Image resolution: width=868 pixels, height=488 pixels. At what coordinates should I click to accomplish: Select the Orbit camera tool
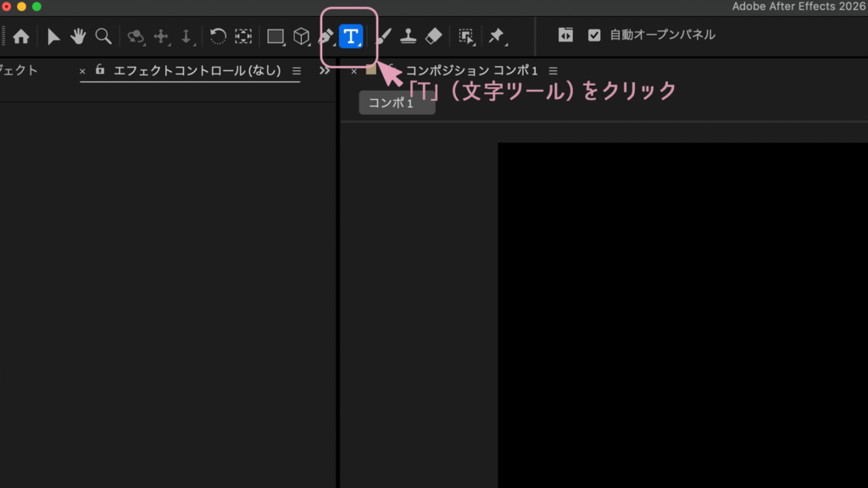pyautogui.click(x=136, y=36)
